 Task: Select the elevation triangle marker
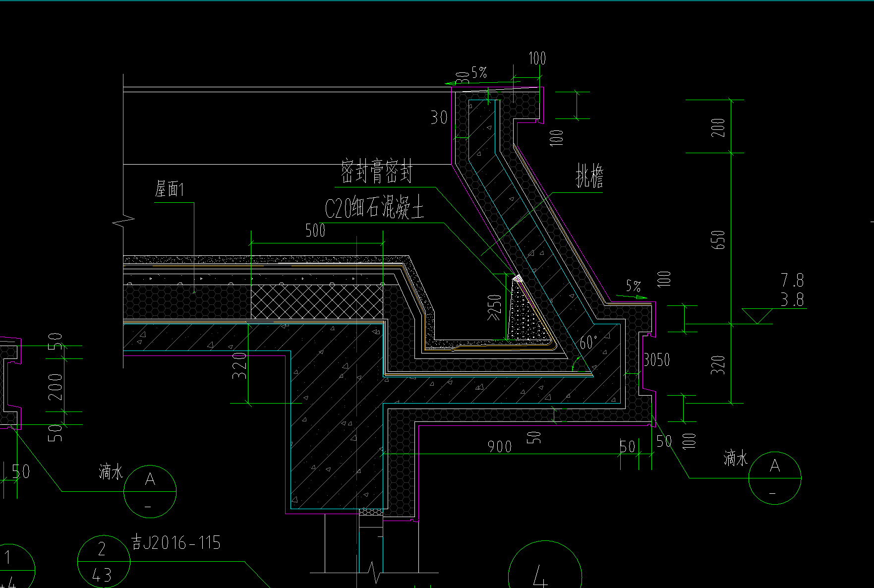point(757,316)
